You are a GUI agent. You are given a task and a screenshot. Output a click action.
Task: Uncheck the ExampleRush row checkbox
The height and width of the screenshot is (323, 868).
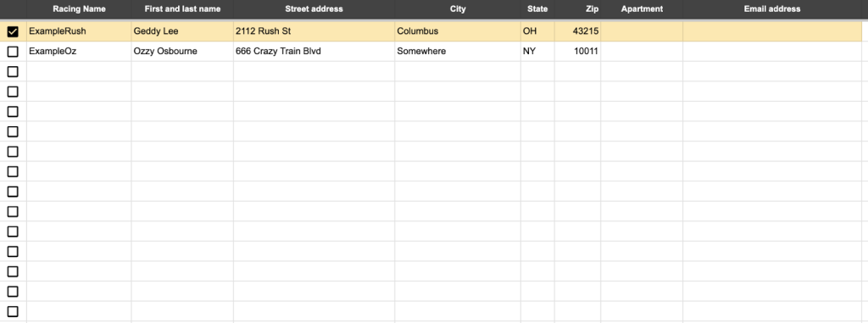[x=12, y=31]
